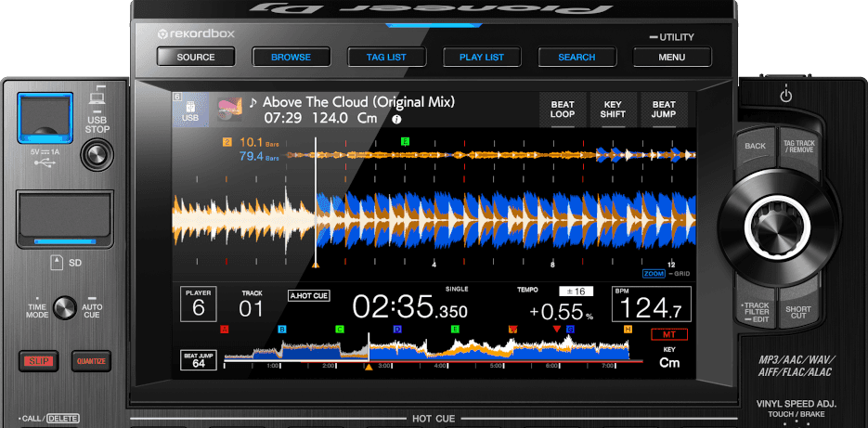The height and width of the screenshot is (428, 868).
Task: Toggle the SLIP mode button
Action: (38, 360)
